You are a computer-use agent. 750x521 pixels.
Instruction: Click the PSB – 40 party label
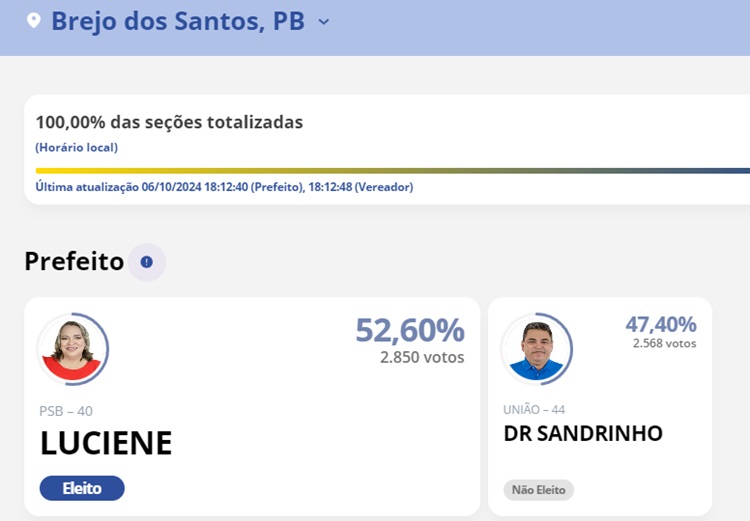coord(66,411)
